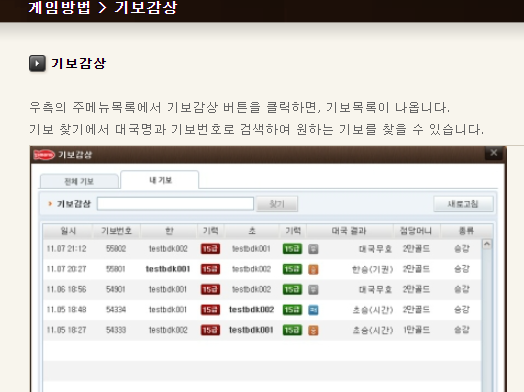Click green 15급 badge in row 54333
Screen dimensions: 524x392
click(292, 330)
